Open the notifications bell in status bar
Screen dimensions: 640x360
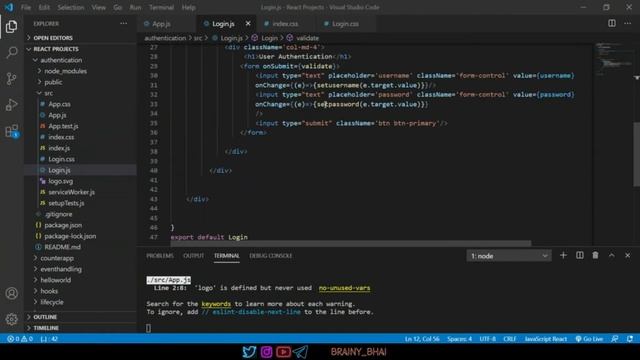[x=630, y=339]
